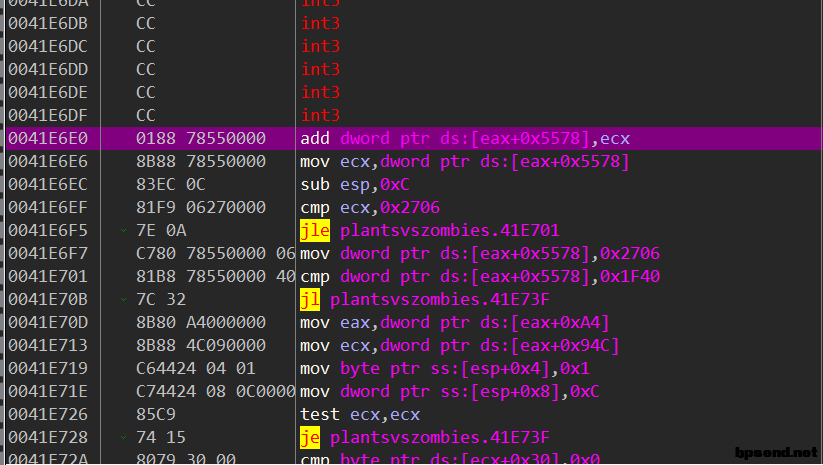Screen dimensions: 823x465
Task: Select address 0041E728
Action: coord(48,438)
